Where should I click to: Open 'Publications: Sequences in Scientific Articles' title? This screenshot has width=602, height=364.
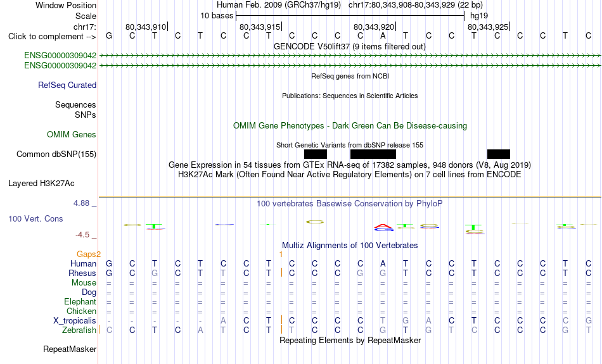[x=350, y=96]
